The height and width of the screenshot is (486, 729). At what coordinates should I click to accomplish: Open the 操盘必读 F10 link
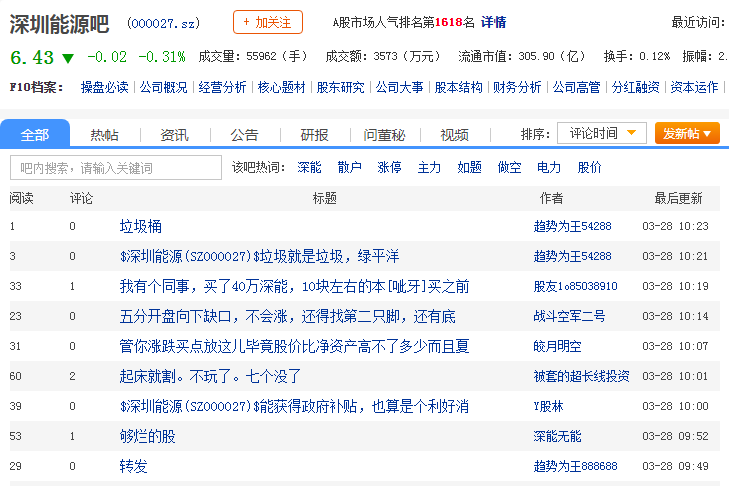tap(105, 87)
